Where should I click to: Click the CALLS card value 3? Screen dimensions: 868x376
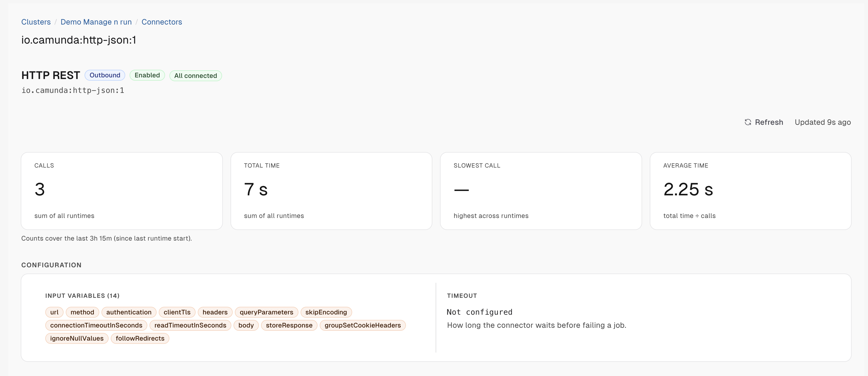coord(40,189)
